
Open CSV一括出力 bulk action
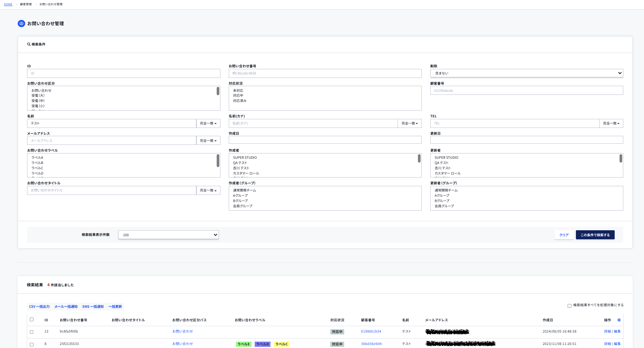39,307
